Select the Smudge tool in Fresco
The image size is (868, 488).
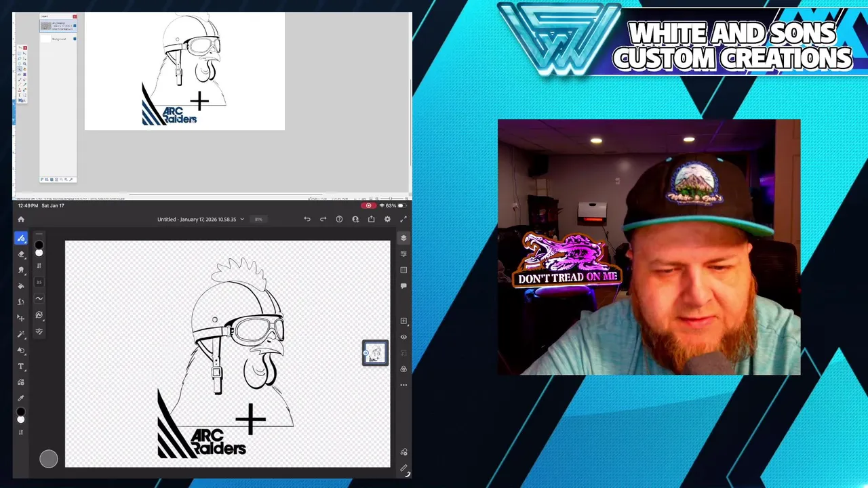pos(21,270)
